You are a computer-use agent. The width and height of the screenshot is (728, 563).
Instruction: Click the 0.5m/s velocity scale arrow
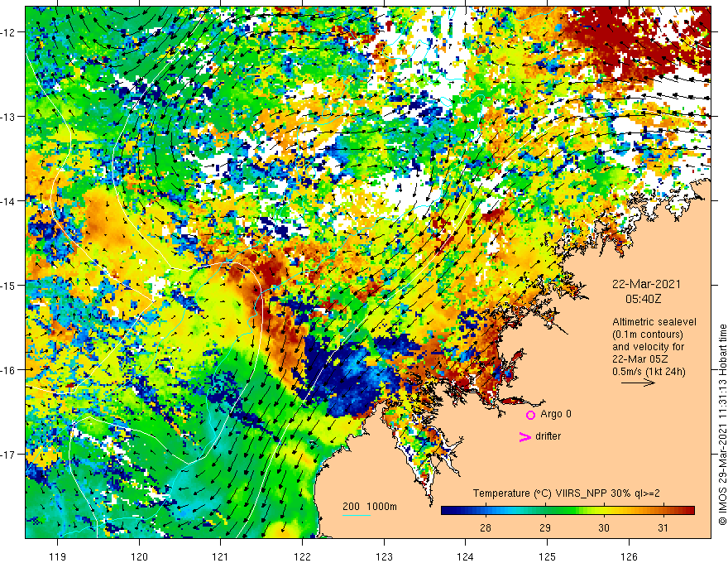pyautogui.click(x=638, y=383)
